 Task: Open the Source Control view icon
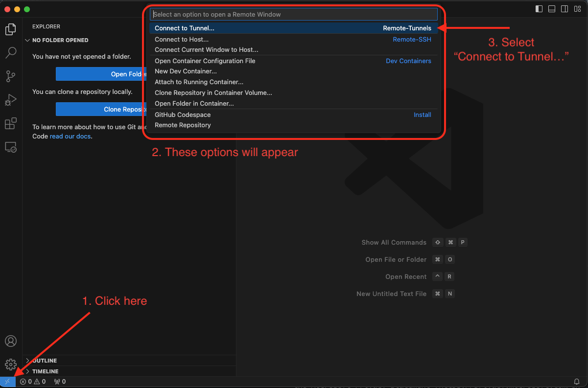(x=10, y=76)
